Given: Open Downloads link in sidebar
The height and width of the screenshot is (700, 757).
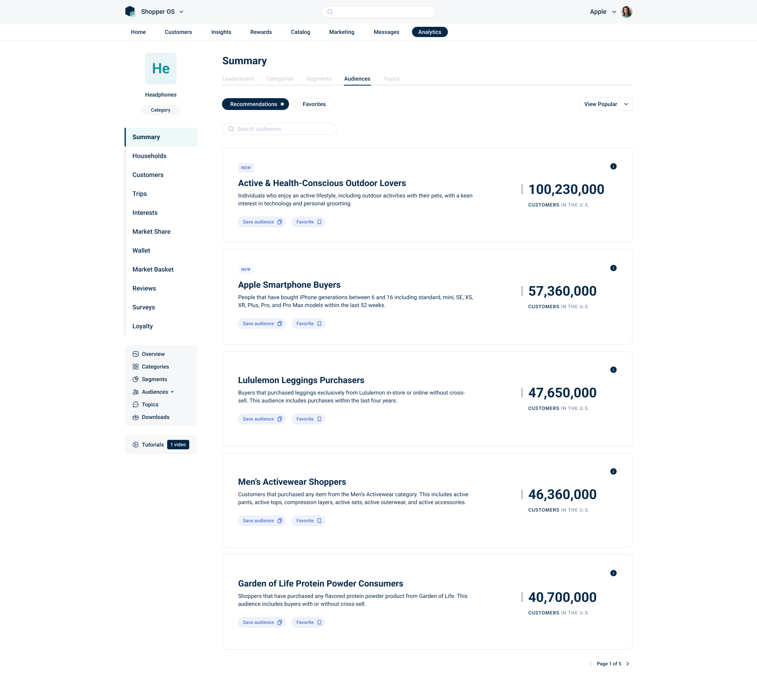Looking at the screenshot, I should tap(151, 417).
